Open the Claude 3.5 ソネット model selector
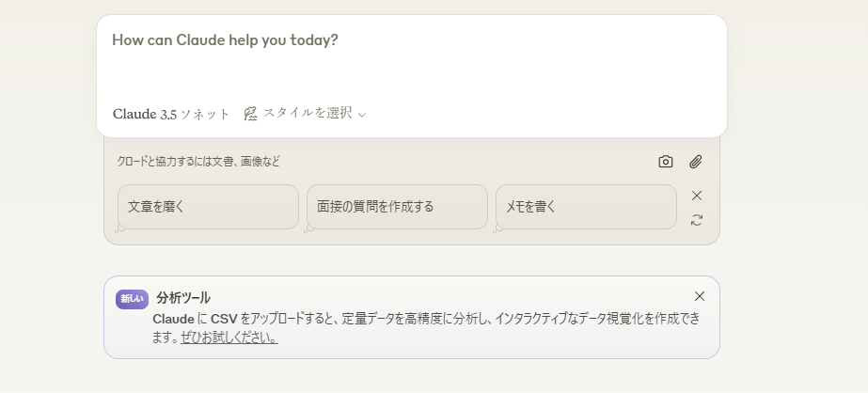Image resolution: width=868 pixels, height=393 pixels. point(171,114)
